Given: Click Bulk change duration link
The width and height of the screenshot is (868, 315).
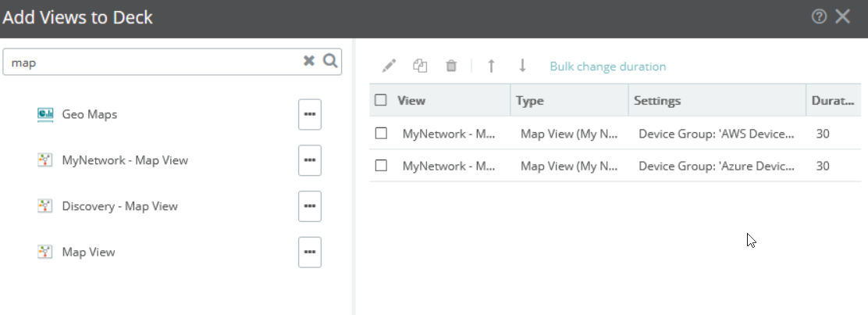Looking at the screenshot, I should pos(608,66).
